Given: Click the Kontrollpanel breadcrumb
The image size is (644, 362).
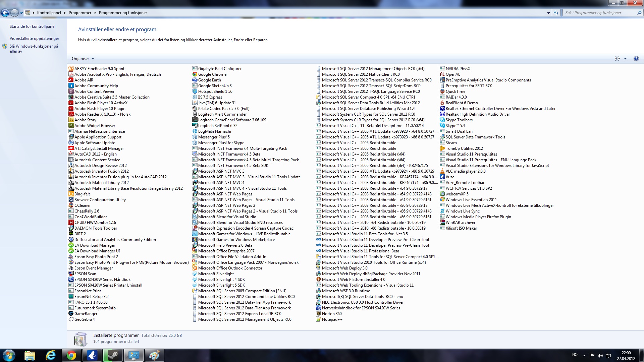Looking at the screenshot, I should (49, 13).
